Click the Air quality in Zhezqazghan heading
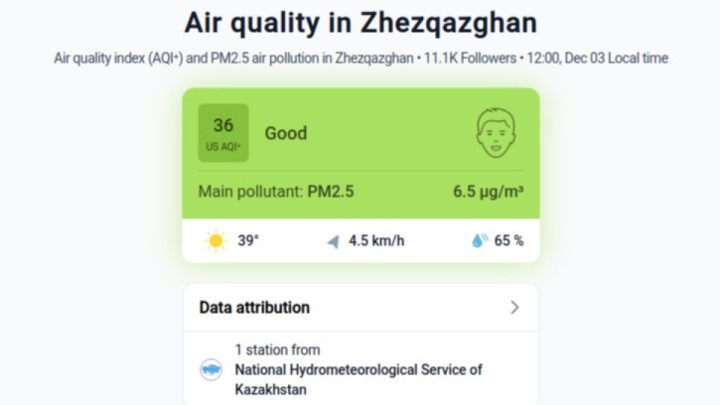The height and width of the screenshot is (405, 720). click(360, 22)
